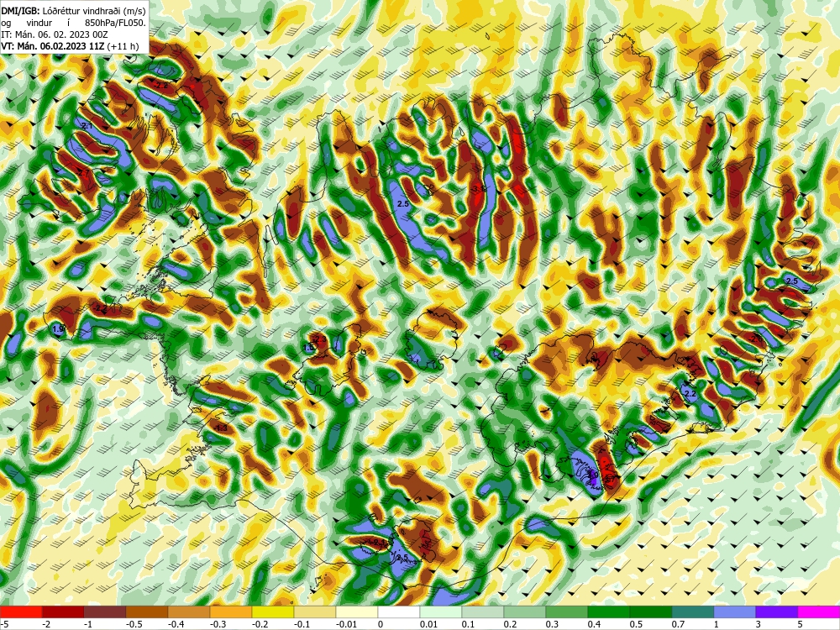Click the bold "VT: Mán. 06.02.2023 11Z" text

click(53, 46)
